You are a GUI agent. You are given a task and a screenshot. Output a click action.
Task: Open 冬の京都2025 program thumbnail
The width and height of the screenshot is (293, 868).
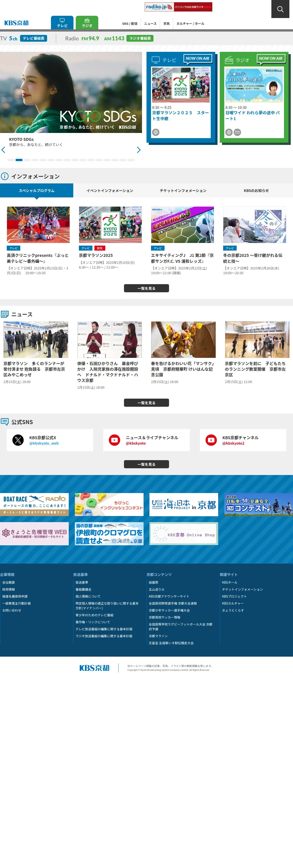[254, 225]
